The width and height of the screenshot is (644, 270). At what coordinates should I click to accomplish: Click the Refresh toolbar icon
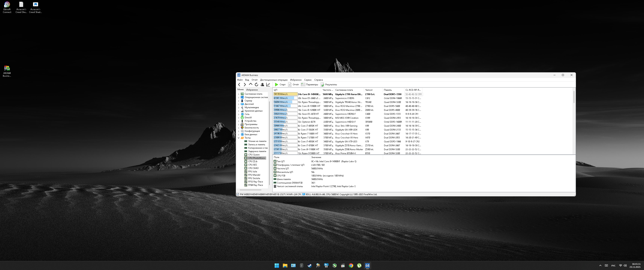[256, 85]
